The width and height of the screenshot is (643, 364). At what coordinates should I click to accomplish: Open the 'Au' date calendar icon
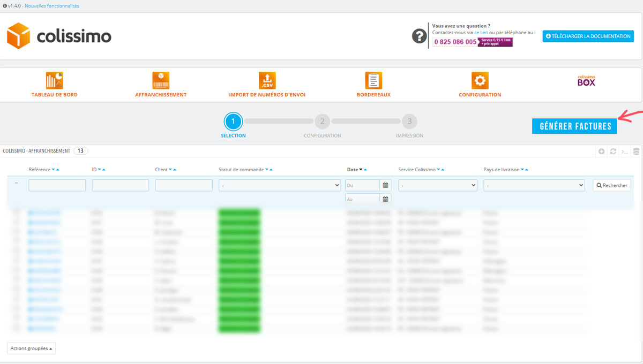pos(385,199)
